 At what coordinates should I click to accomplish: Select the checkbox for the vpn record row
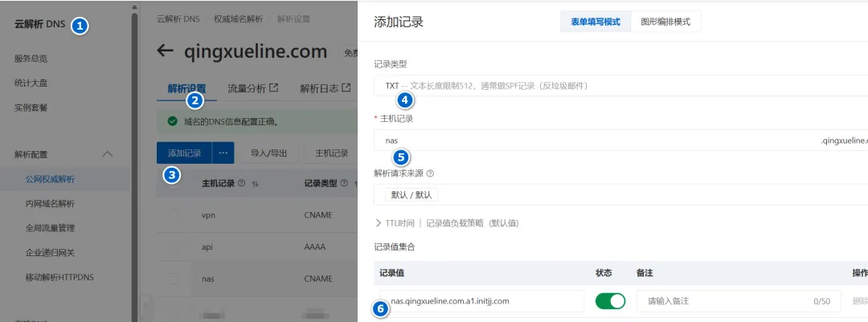(174, 214)
